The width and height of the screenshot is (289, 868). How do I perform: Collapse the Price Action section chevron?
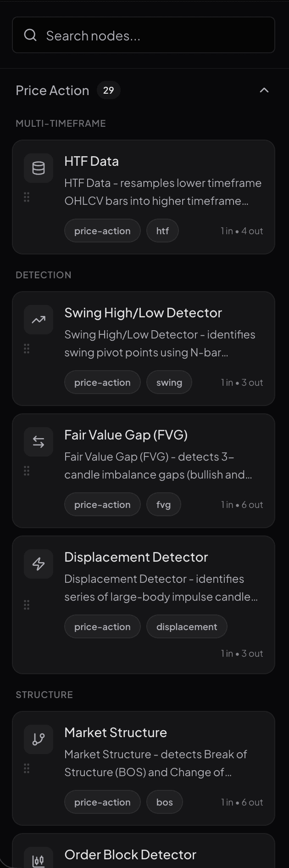point(264,90)
